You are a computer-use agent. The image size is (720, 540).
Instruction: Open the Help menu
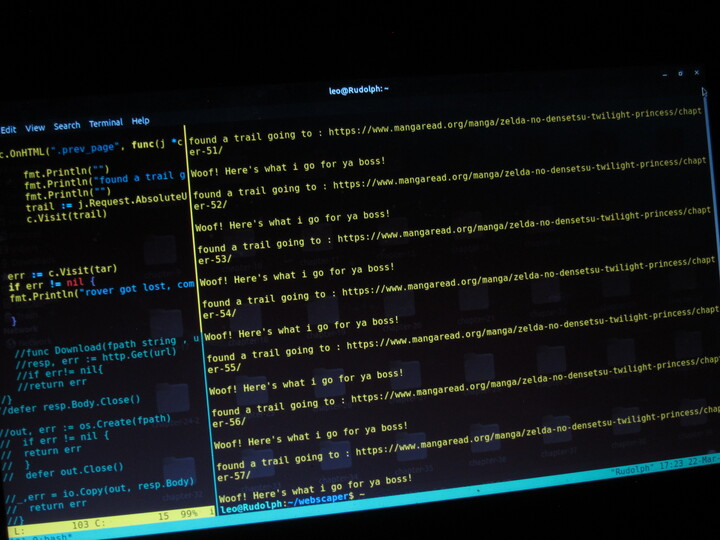coord(141,121)
